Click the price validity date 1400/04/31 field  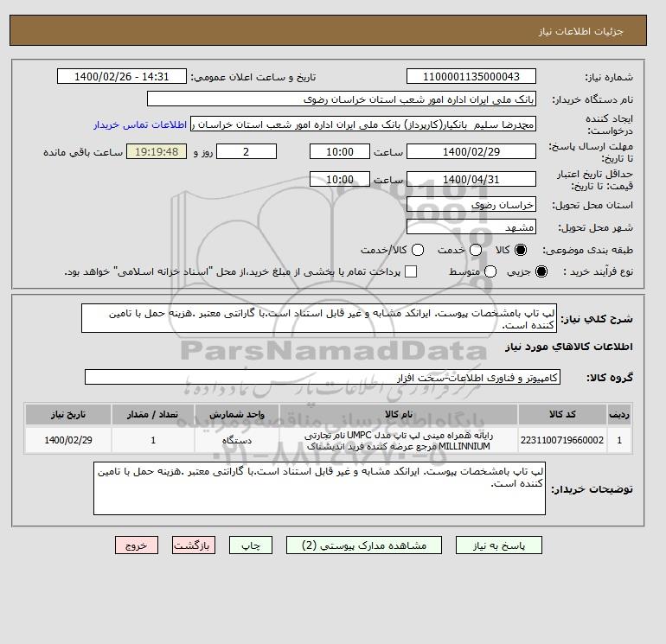tap(471, 179)
